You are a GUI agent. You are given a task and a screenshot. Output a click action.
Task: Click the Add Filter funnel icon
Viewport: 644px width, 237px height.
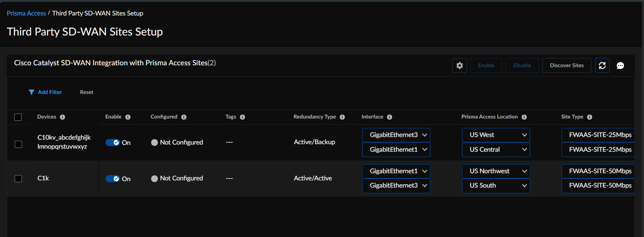[x=31, y=92]
